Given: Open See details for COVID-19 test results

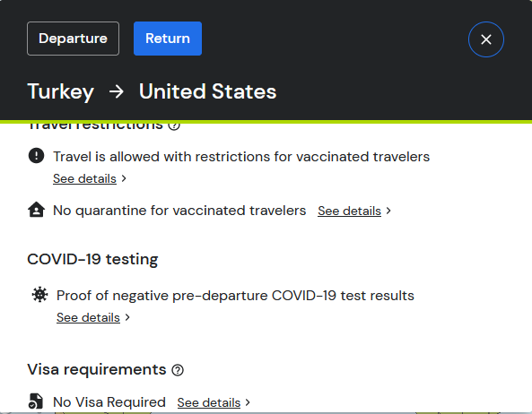Looking at the screenshot, I should tap(88, 317).
